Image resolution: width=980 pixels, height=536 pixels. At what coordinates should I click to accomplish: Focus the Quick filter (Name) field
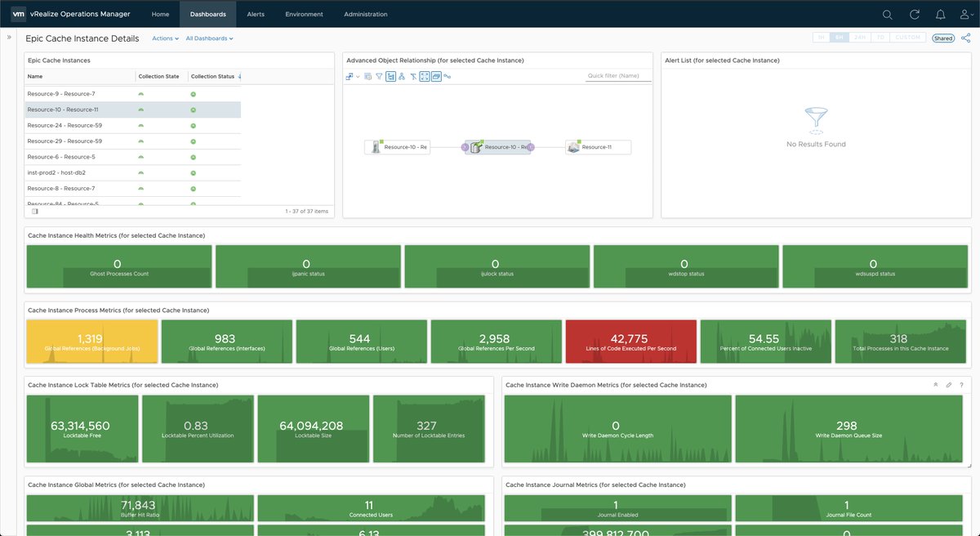pos(619,76)
